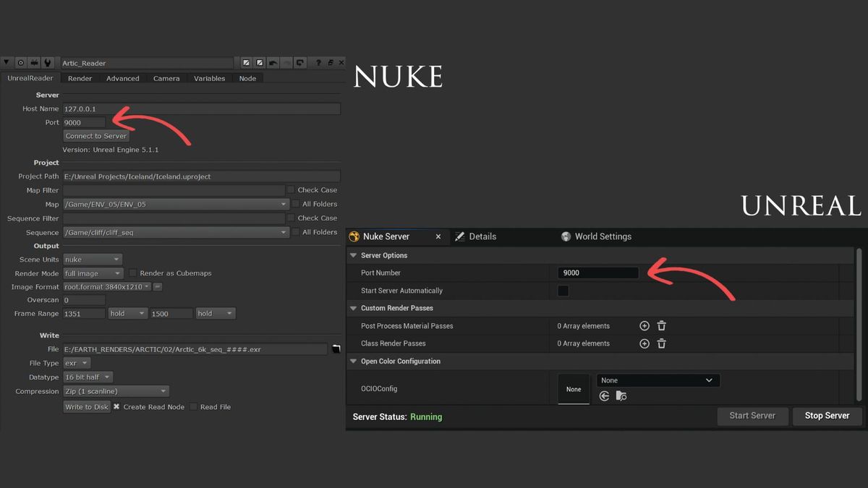Switch to the Camera tab
The width and height of the screenshot is (868, 488).
[166, 78]
